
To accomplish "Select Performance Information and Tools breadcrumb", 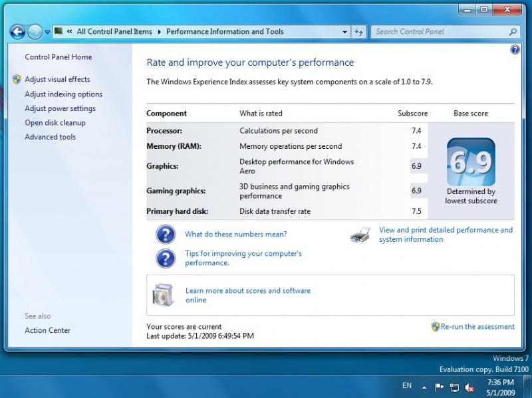I will (225, 31).
